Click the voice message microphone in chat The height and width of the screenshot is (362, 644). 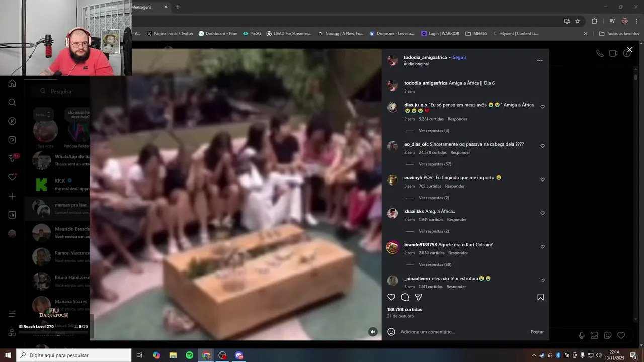[x=582, y=335]
